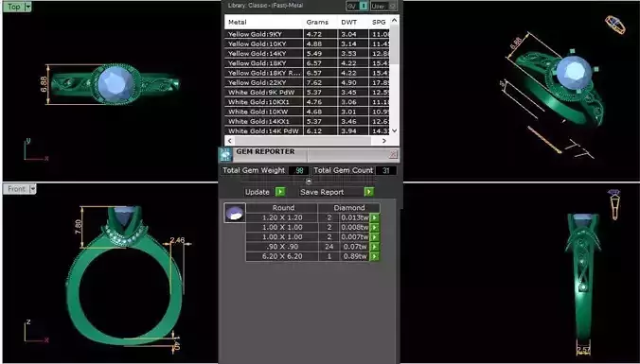Click the Save Report button label
Screen dimensions: 640x364
point(322,192)
